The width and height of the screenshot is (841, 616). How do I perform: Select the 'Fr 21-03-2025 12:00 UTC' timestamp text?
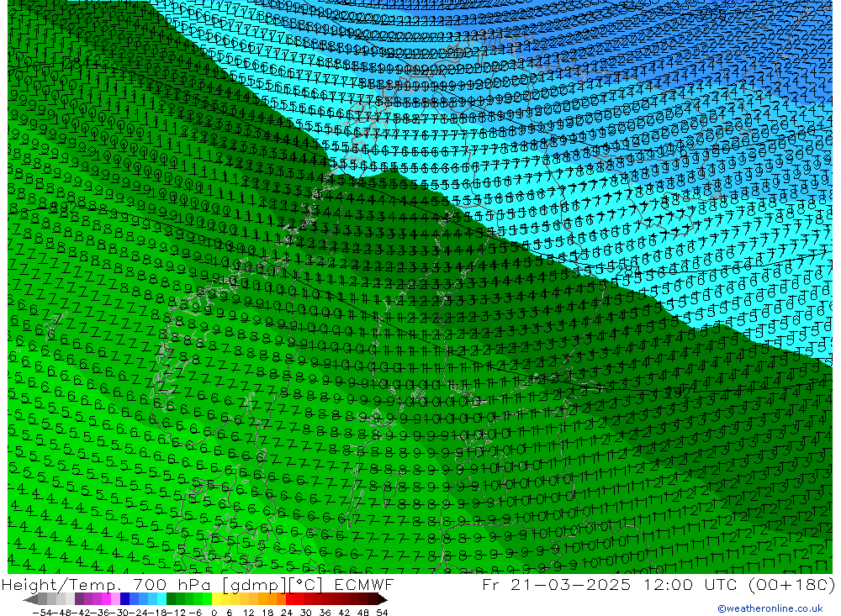coord(611,584)
